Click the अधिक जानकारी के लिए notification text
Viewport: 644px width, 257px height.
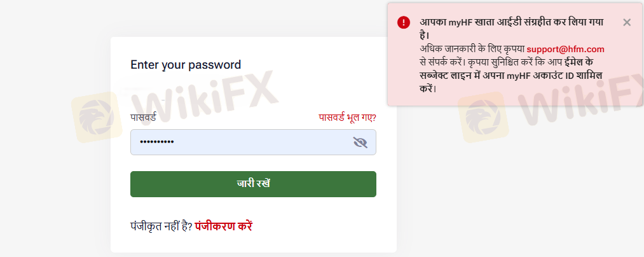point(472,50)
